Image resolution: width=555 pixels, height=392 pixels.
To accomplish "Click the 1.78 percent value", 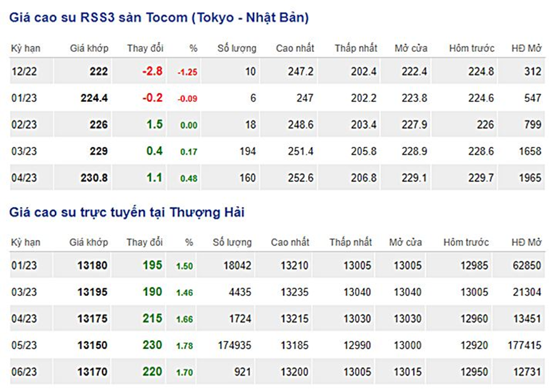I will click(184, 346).
